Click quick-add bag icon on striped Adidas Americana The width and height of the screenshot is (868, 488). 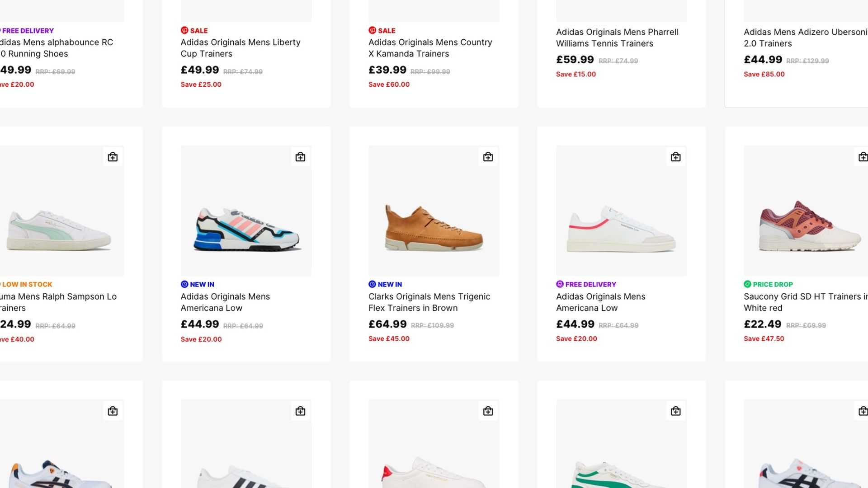point(300,157)
